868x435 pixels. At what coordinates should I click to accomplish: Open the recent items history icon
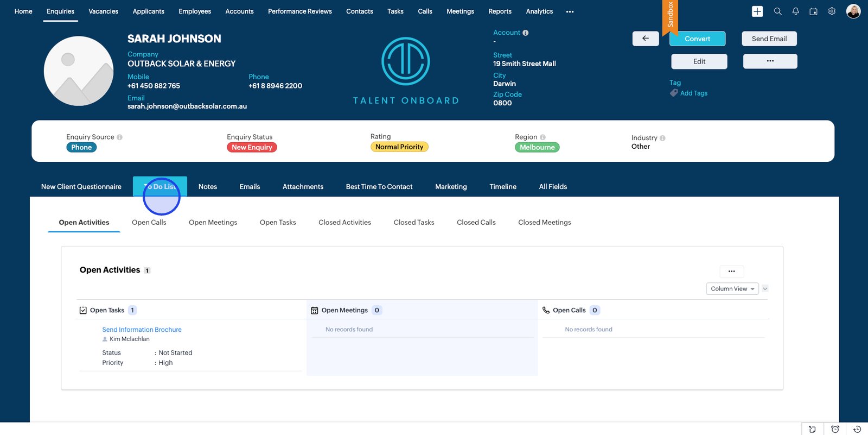click(x=857, y=429)
